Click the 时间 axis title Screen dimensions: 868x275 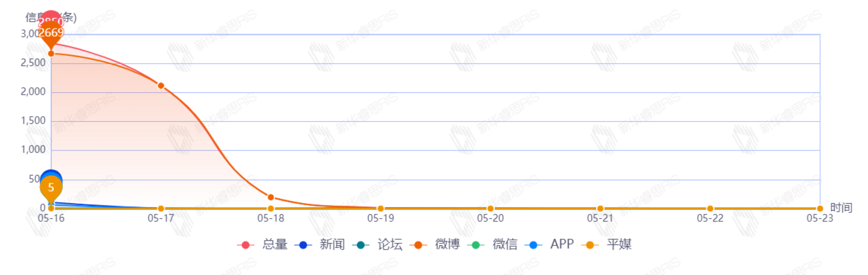(x=841, y=208)
